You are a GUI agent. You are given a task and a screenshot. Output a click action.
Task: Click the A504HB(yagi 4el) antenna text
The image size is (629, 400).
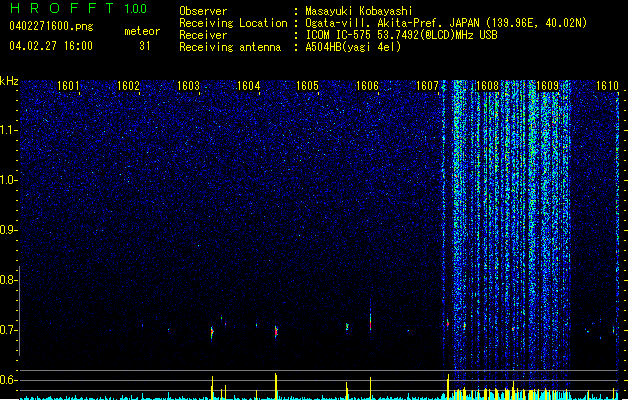coord(353,47)
